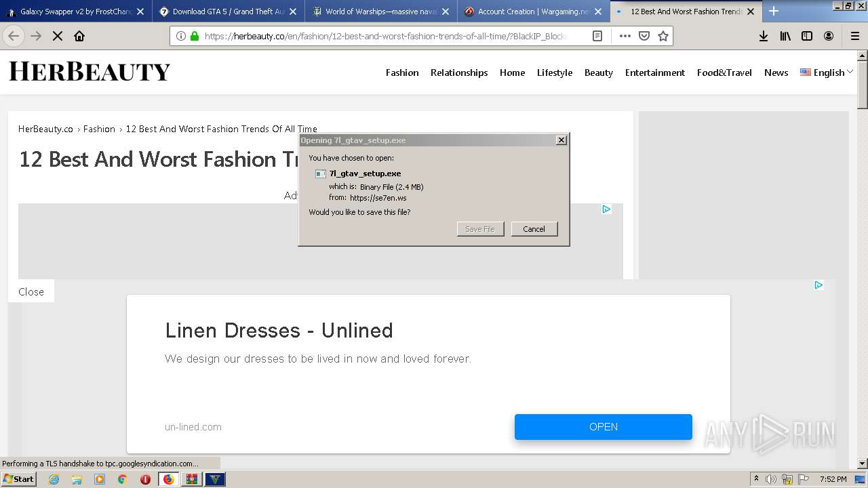Close the Galaxy Swapper v2 tab
868x488 pixels.
(140, 12)
